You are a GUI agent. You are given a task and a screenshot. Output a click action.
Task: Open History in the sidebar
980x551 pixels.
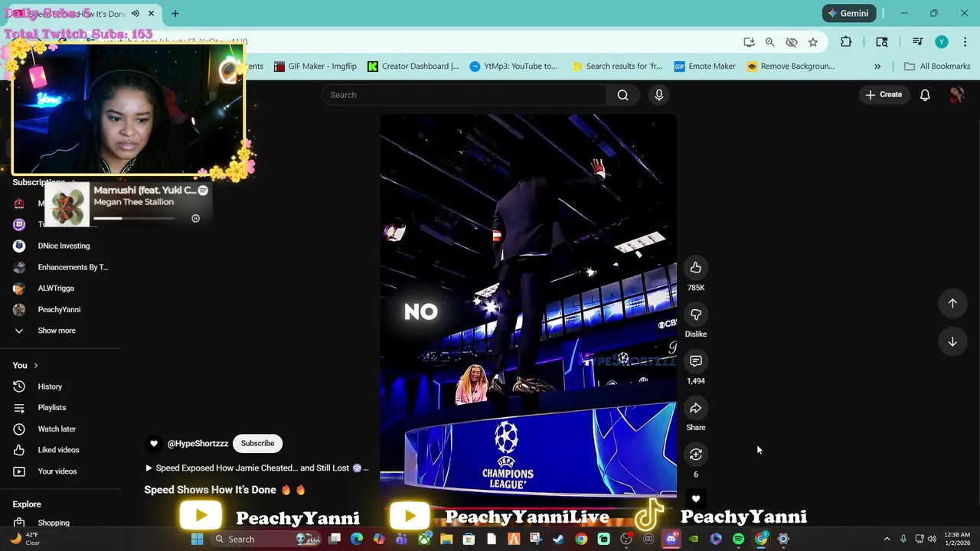50,386
